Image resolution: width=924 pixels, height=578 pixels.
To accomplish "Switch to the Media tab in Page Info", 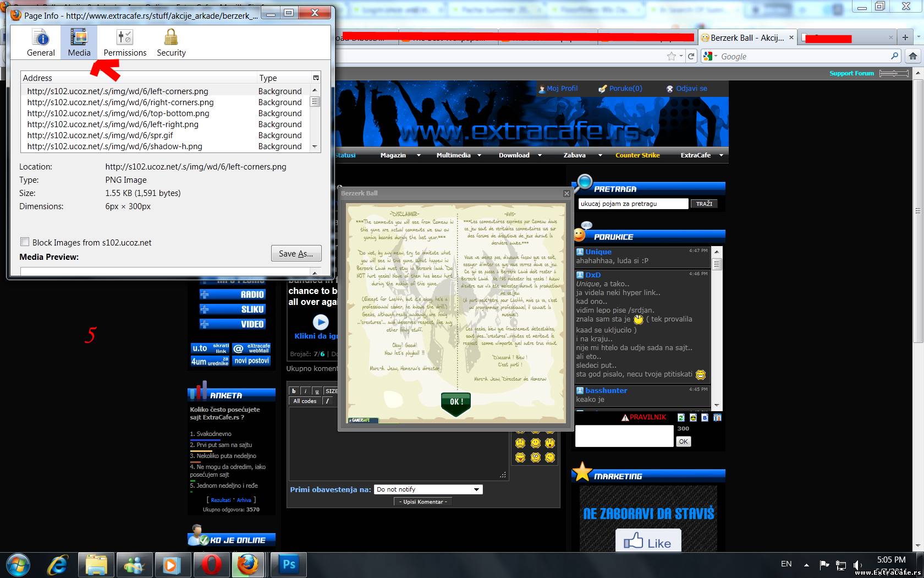I will [x=79, y=43].
